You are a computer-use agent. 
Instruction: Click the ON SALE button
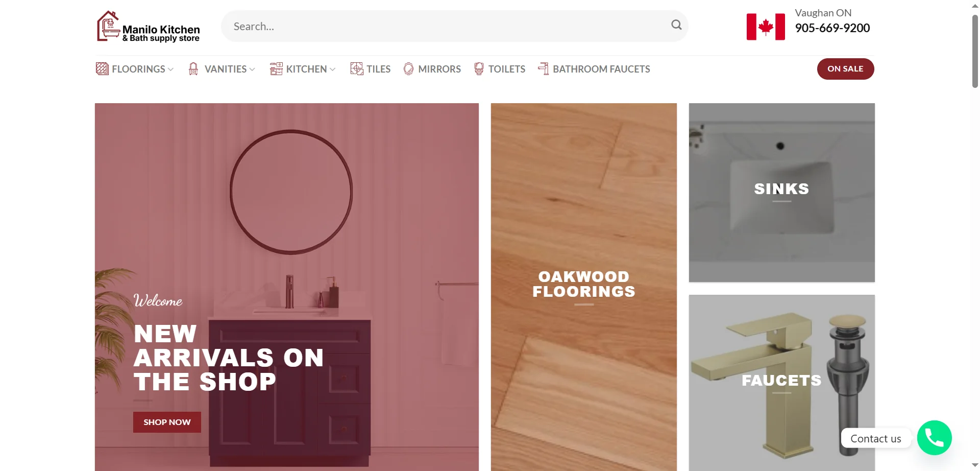pyautogui.click(x=845, y=69)
